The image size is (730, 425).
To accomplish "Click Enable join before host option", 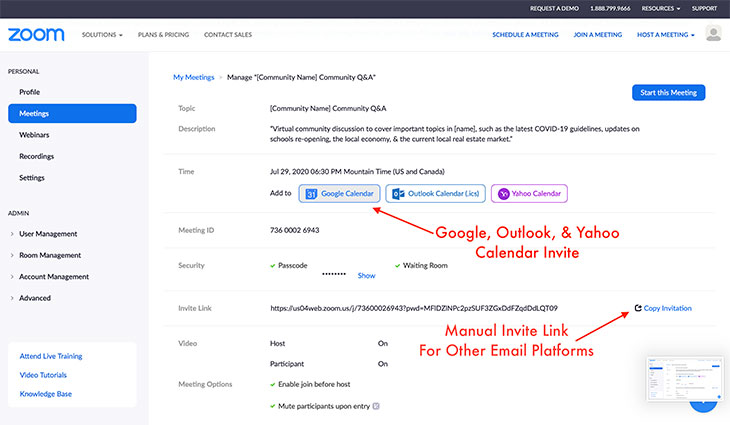I will coord(314,384).
